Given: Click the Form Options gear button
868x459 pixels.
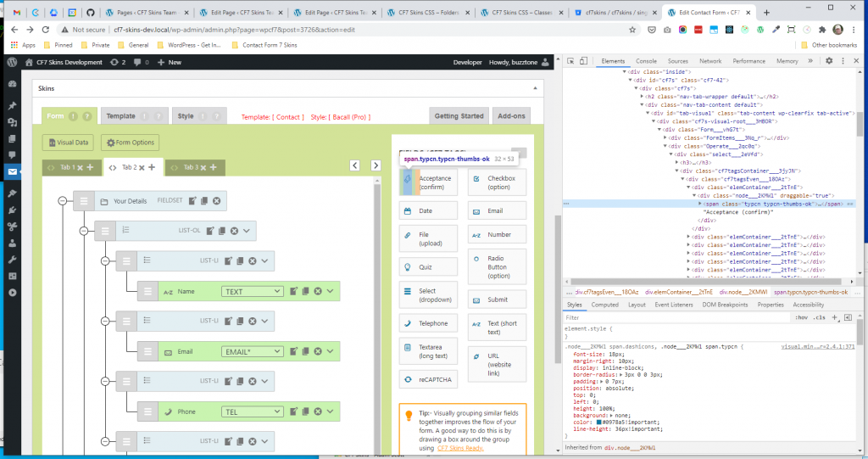Looking at the screenshot, I should [130, 143].
